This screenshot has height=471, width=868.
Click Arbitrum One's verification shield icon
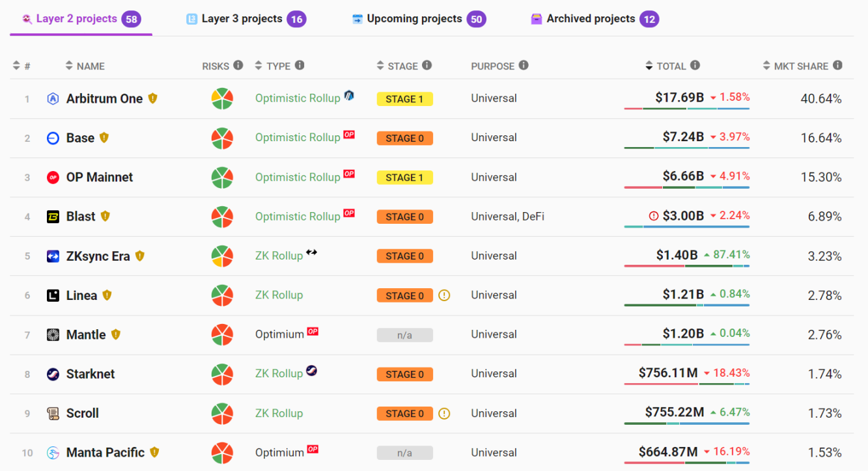(153, 98)
